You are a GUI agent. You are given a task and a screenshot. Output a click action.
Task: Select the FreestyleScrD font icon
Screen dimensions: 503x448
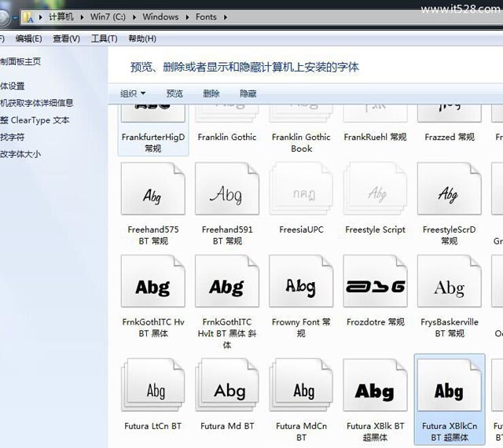(x=450, y=189)
